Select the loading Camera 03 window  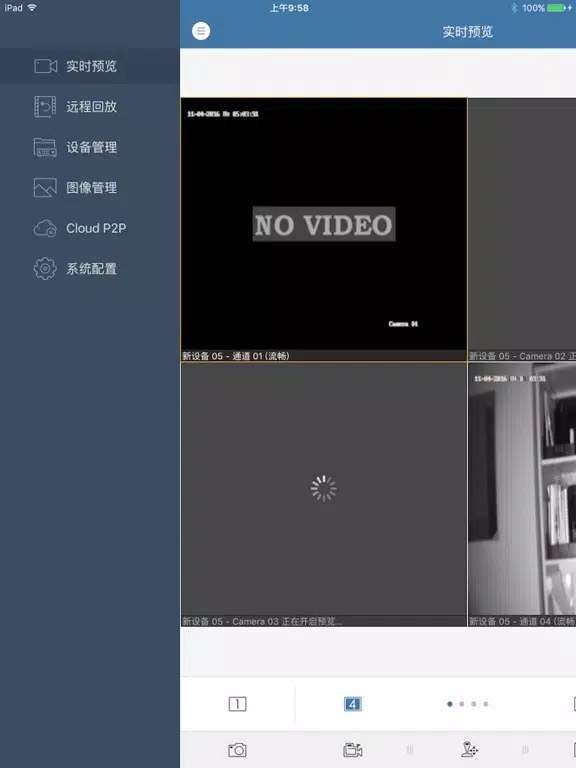point(324,494)
